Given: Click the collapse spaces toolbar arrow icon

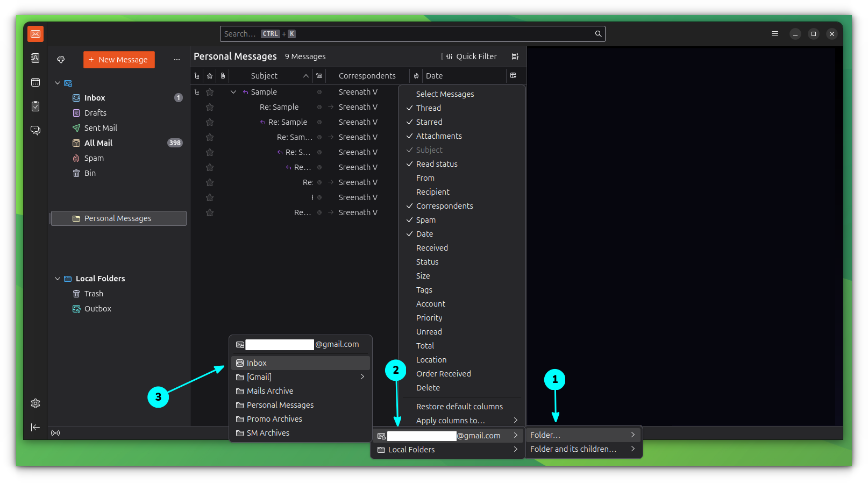Looking at the screenshot, I should 35,427.
